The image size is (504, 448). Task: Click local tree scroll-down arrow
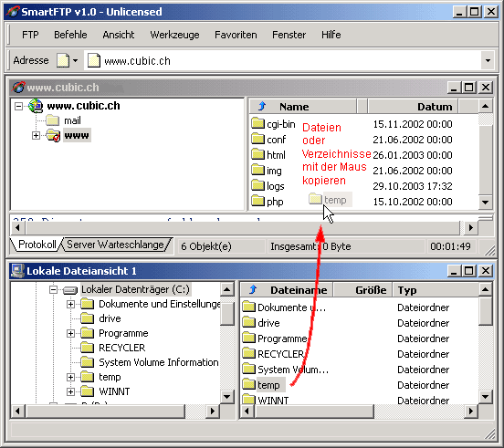tap(227, 396)
